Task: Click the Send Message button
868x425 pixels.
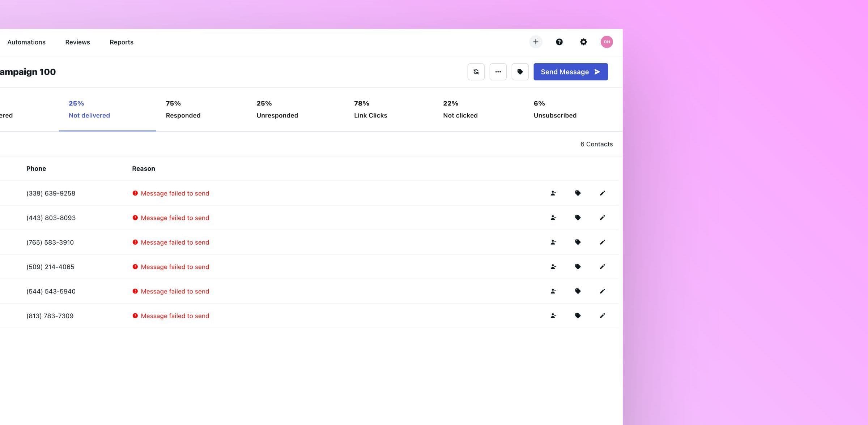Action: (x=570, y=72)
